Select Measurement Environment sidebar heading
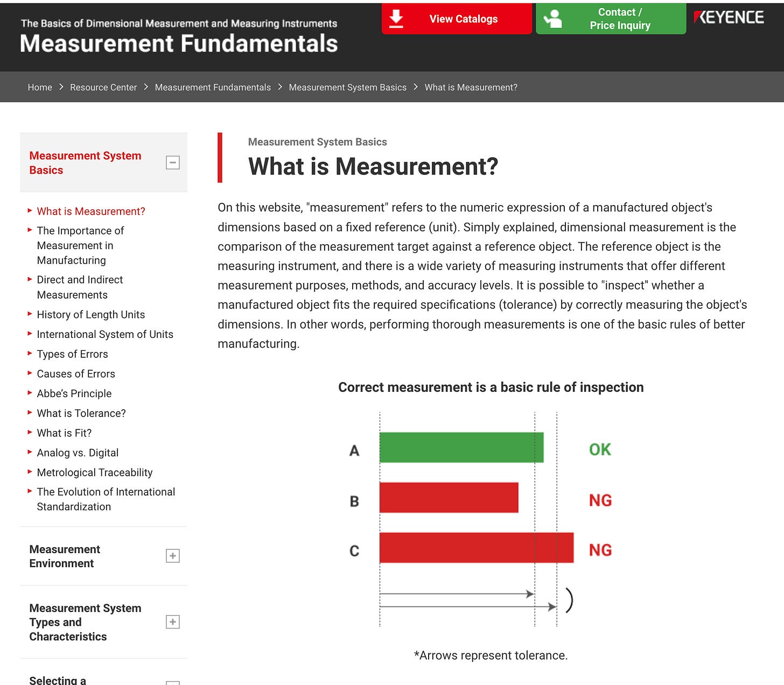 (65, 556)
